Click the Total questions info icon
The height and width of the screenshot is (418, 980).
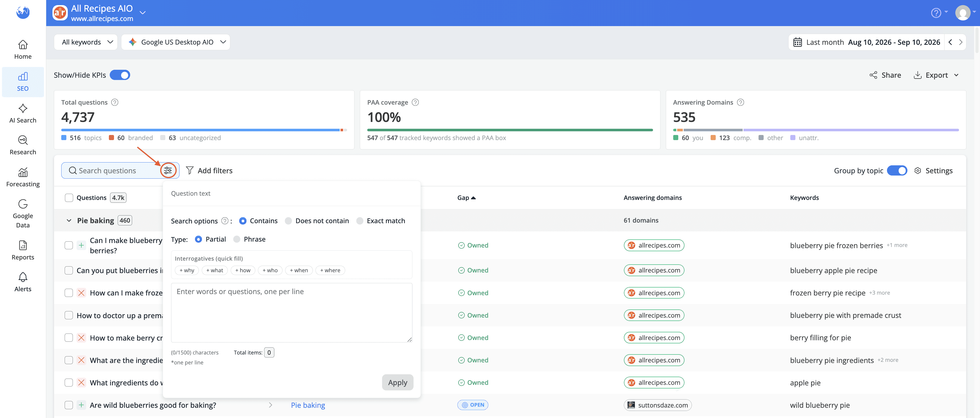tap(115, 102)
